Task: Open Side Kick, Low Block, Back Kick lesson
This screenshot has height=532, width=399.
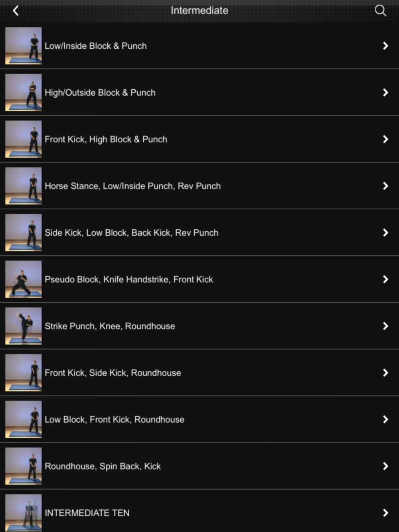Action: coord(199,233)
